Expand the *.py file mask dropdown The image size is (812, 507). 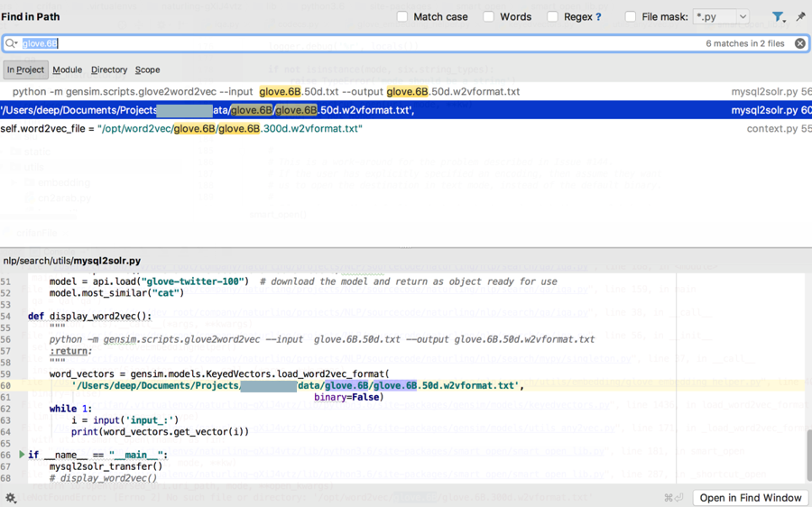(743, 17)
